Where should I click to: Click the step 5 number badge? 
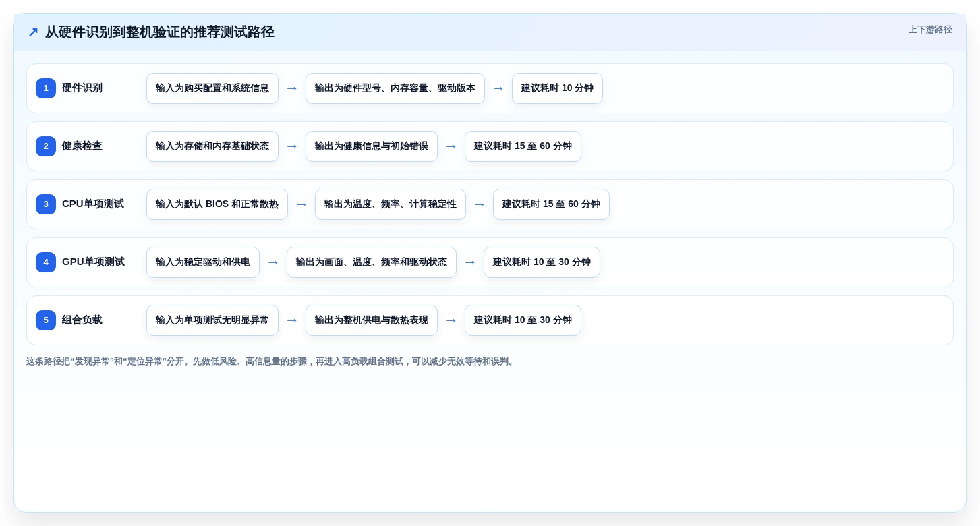(x=46, y=320)
